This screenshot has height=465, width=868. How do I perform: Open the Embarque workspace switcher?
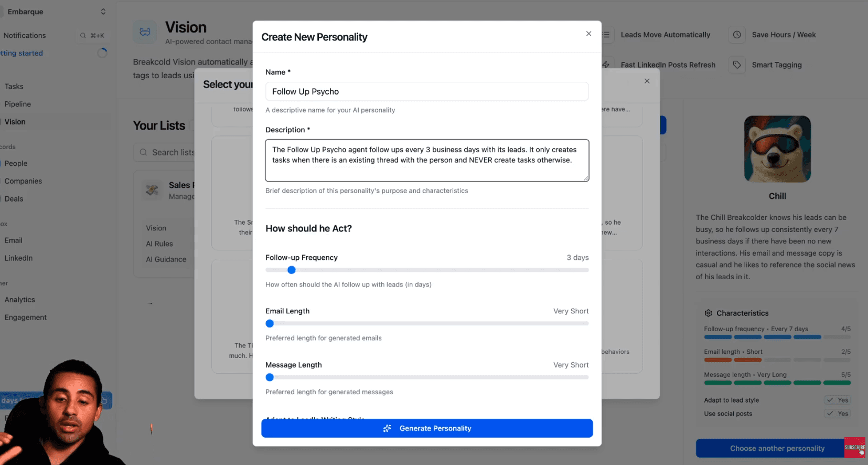(x=103, y=11)
